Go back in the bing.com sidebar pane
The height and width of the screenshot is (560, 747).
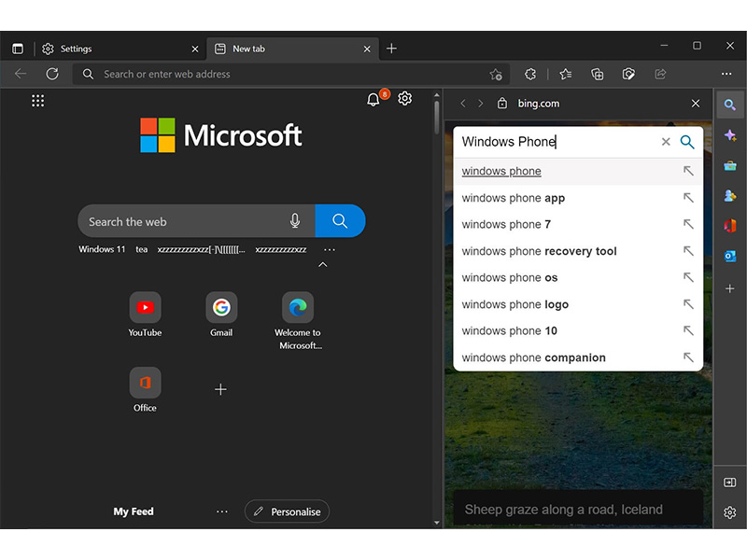(x=463, y=104)
